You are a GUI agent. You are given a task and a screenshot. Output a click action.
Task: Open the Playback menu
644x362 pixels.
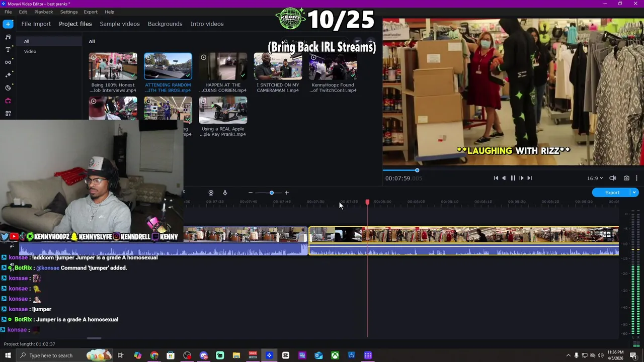coord(44,12)
